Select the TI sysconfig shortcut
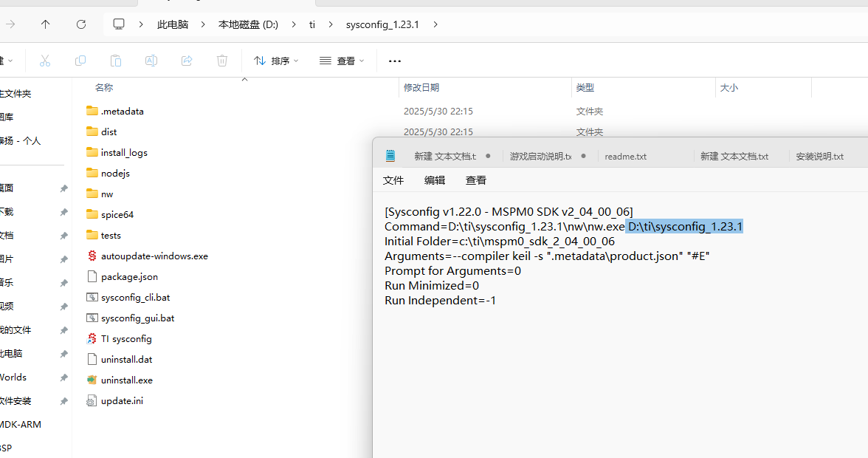This screenshot has width=868, height=458. pos(119,338)
